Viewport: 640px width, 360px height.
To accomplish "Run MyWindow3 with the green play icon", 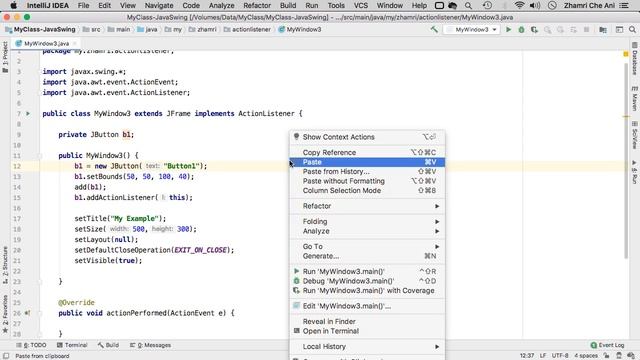I will [508, 29].
